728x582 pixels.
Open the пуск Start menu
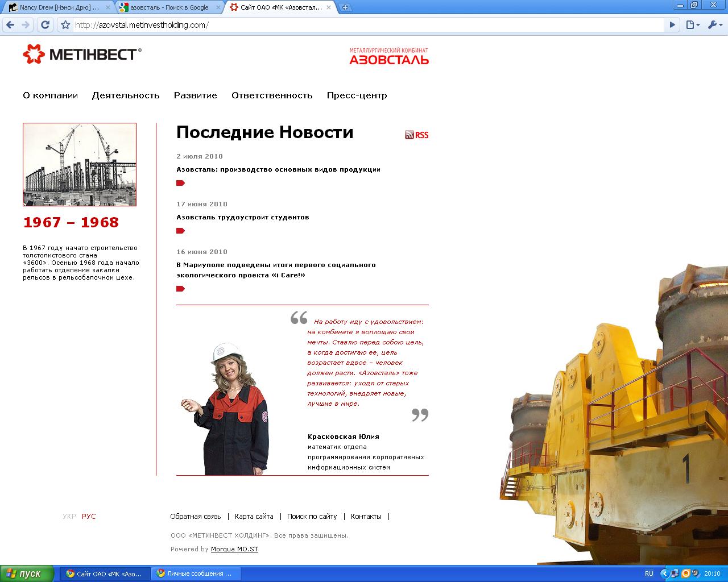coord(27,573)
